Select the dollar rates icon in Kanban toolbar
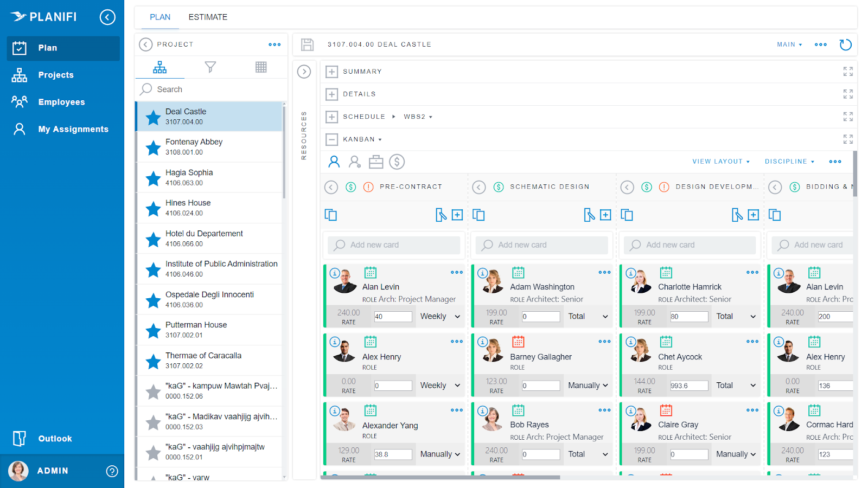This screenshot has height=488, width=868. [x=397, y=162]
